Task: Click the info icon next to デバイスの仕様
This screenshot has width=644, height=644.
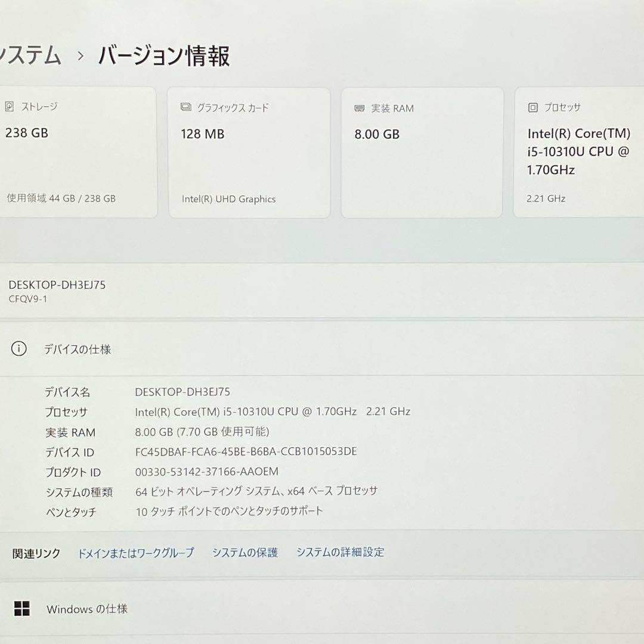Action: tap(20, 349)
